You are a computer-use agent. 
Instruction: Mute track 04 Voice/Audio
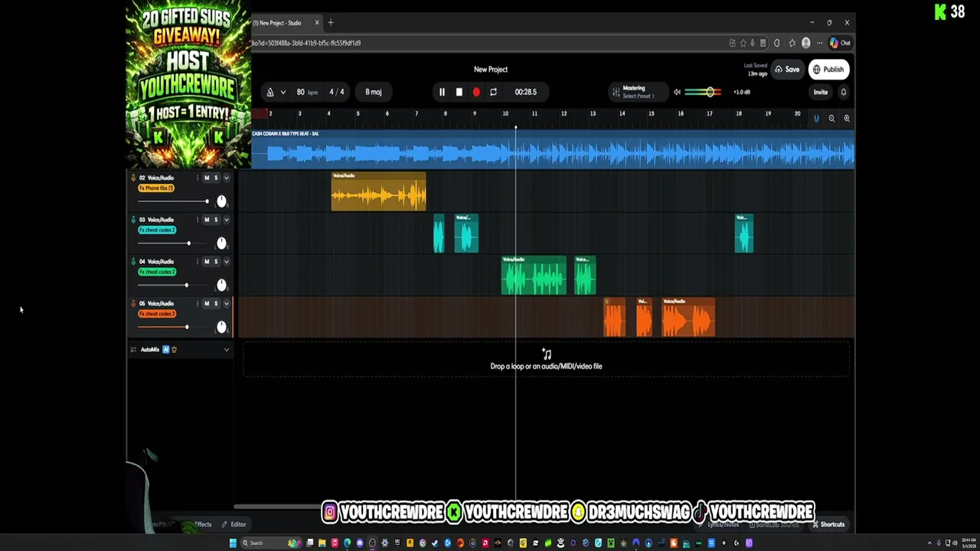coord(207,262)
